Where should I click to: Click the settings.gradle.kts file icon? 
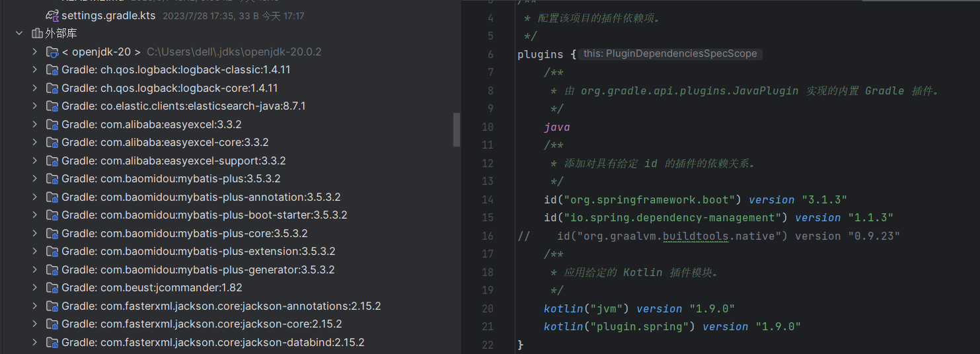tap(52, 15)
